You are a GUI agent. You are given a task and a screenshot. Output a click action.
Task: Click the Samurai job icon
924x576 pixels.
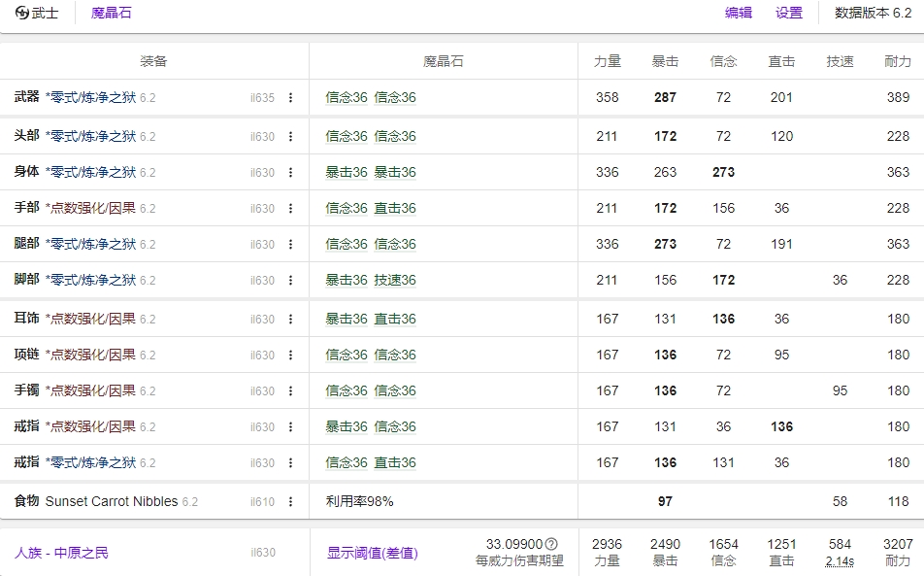click(22, 13)
